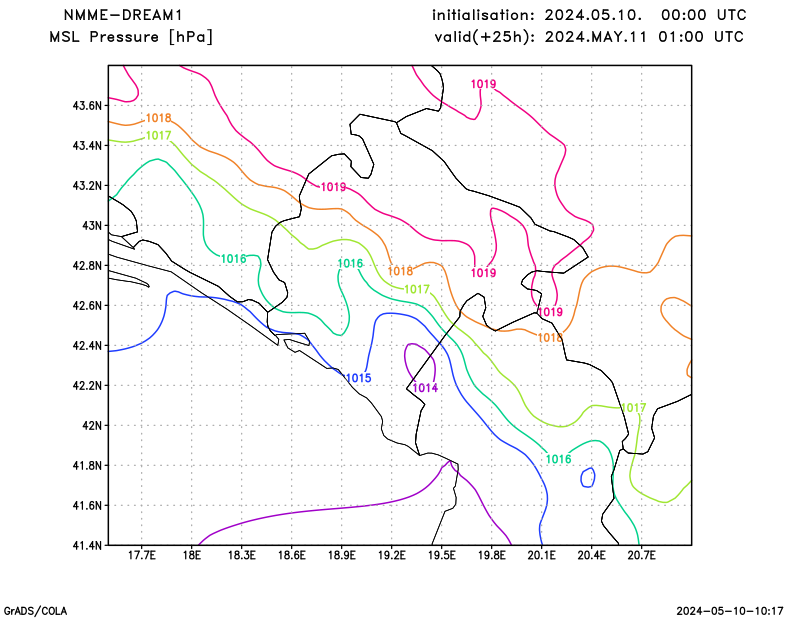Viewport: 800px width, 618px height.
Task: Select the 18E longitude axis label
Action: [x=191, y=555]
